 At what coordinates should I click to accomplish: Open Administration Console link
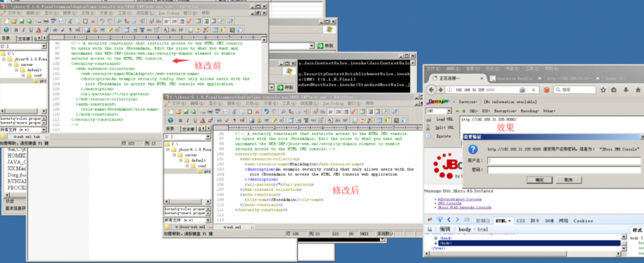click(x=459, y=199)
